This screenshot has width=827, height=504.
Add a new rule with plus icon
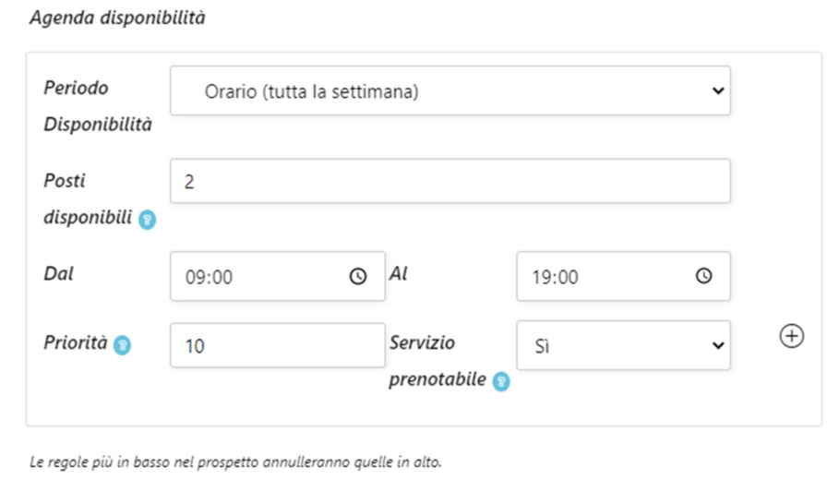pyautogui.click(x=791, y=337)
